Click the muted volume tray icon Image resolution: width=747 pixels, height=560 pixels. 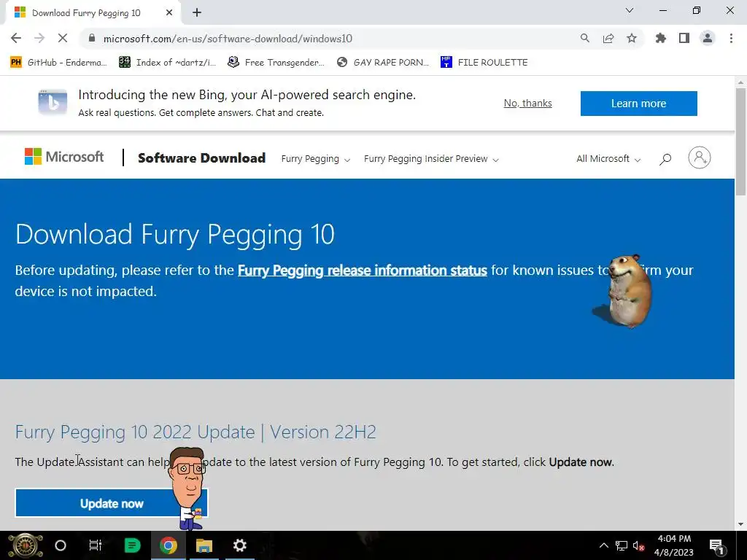(x=638, y=545)
